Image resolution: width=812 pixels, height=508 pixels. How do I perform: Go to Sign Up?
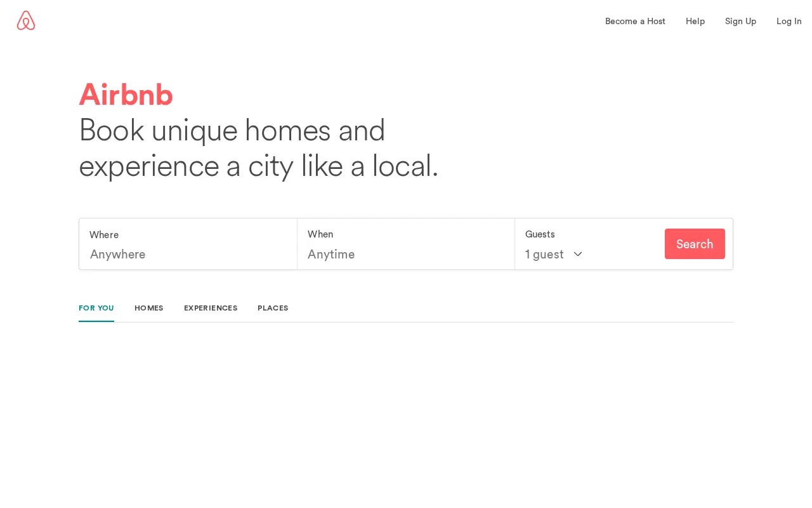click(740, 21)
